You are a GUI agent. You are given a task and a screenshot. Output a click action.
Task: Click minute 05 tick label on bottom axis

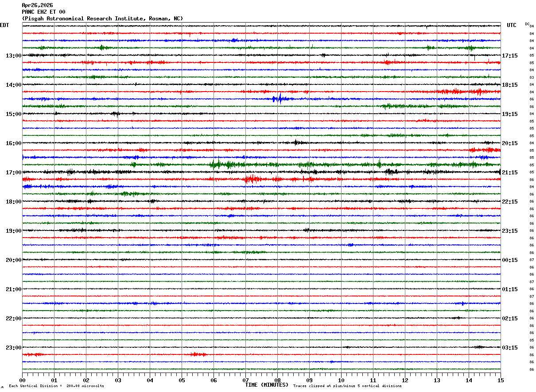click(182, 380)
